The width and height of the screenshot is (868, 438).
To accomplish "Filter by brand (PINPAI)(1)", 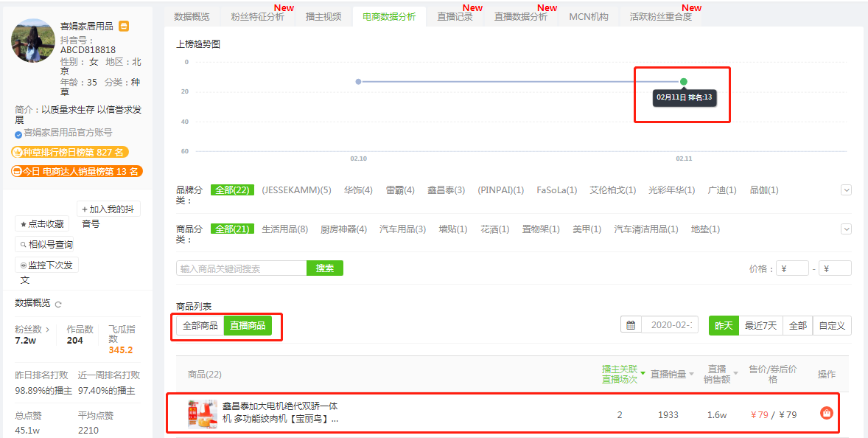I will click(500, 190).
